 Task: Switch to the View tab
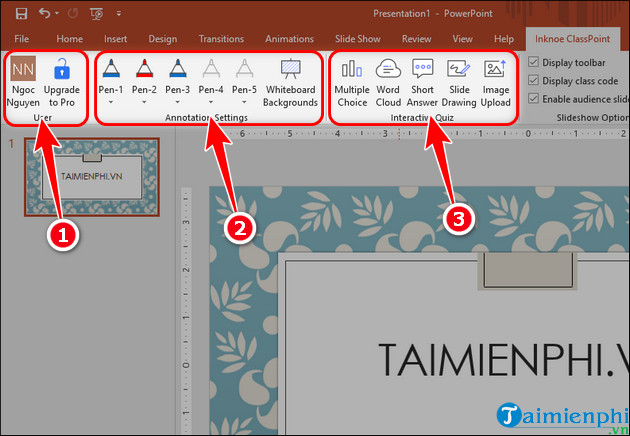[x=462, y=39]
